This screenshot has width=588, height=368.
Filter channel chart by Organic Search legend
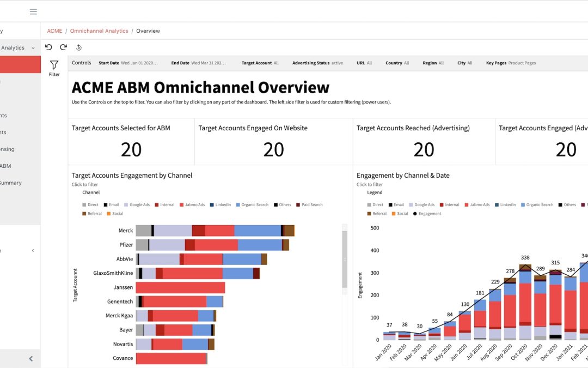click(x=252, y=204)
